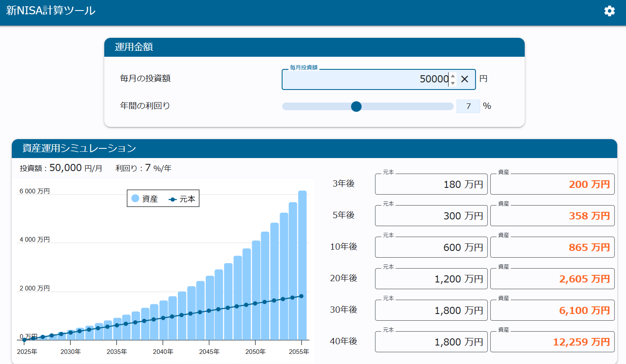This screenshot has height=364, width=626.
Task: Click the yield percentage value box
Action: click(468, 106)
